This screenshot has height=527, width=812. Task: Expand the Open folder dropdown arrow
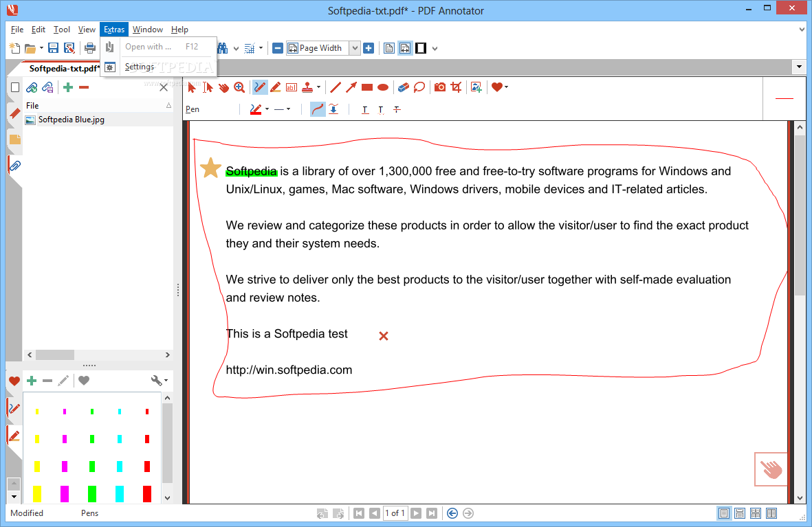coord(41,48)
